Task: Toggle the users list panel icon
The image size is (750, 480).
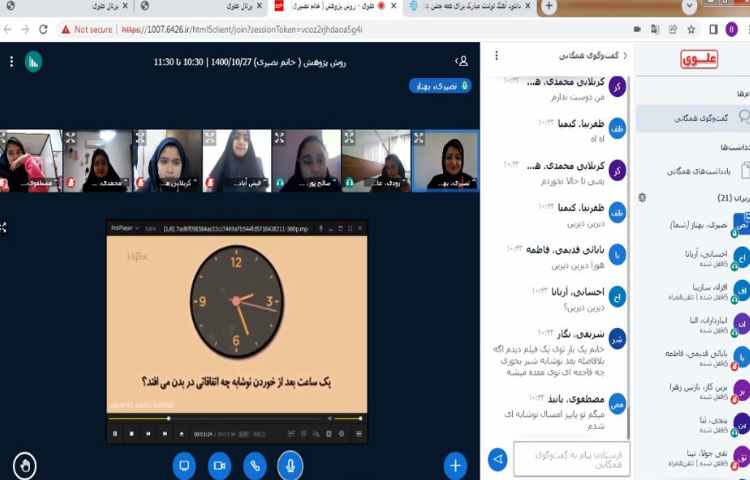Action: (x=462, y=61)
